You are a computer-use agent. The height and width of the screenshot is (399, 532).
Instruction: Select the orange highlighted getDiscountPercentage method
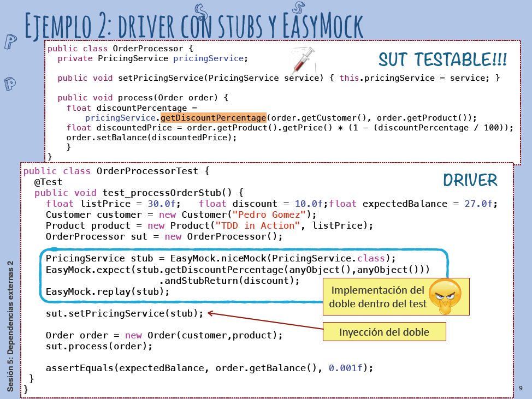213,117
